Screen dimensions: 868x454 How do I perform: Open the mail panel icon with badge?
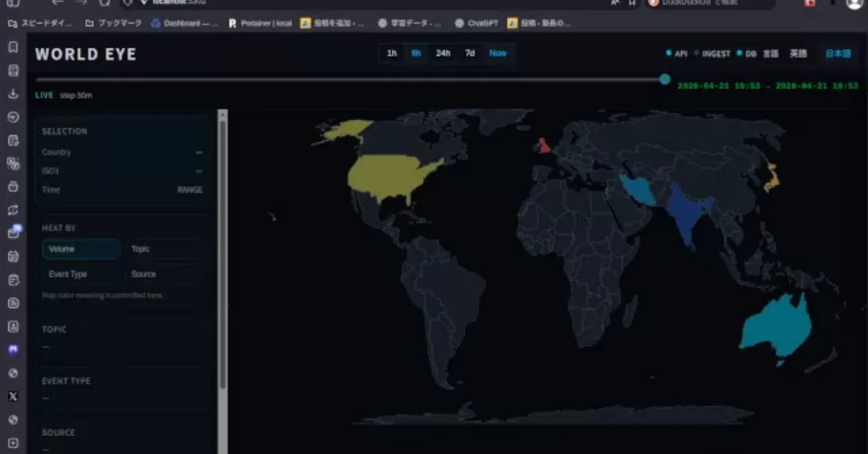pyautogui.click(x=13, y=233)
